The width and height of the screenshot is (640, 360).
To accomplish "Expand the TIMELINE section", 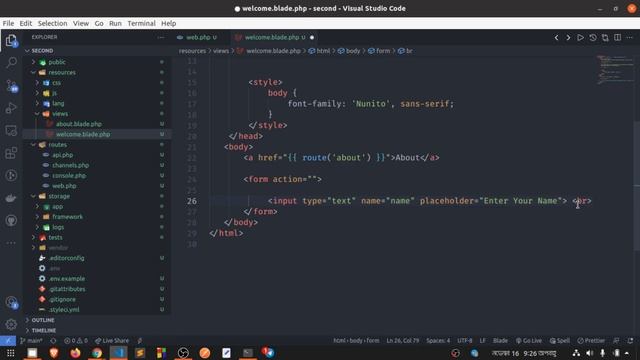I will coord(43,330).
